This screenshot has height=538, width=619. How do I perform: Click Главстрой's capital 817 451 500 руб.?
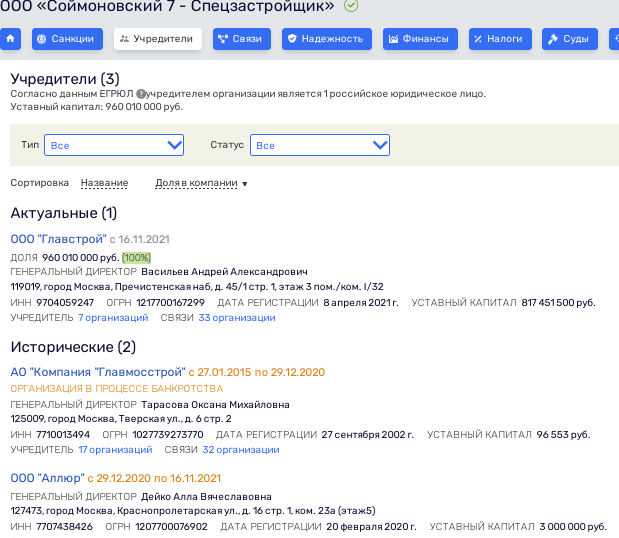pos(558,303)
